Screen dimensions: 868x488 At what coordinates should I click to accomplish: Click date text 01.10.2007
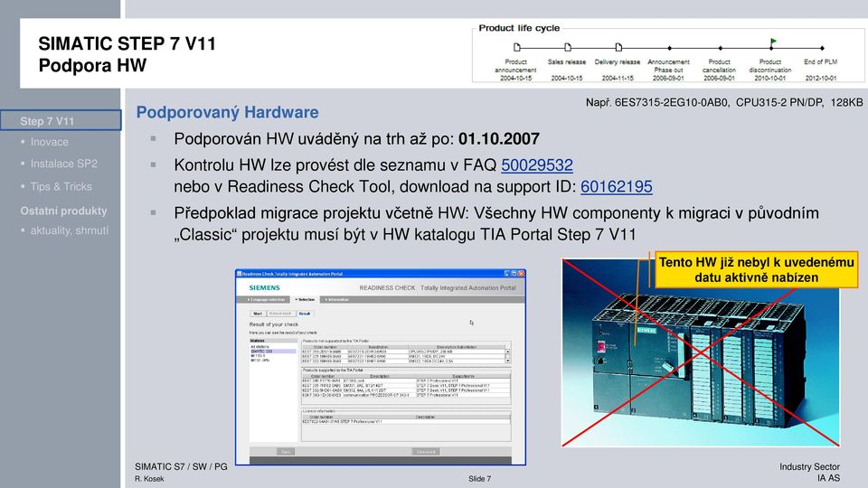(499, 139)
